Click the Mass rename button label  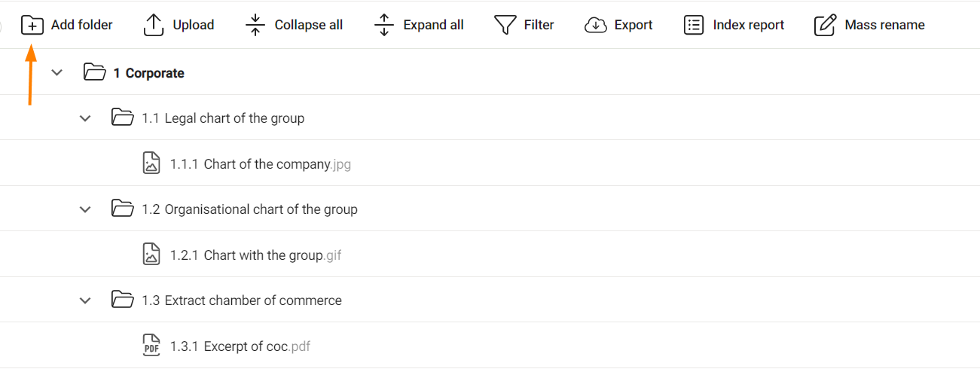pyautogui.click(x=885, y=25)
